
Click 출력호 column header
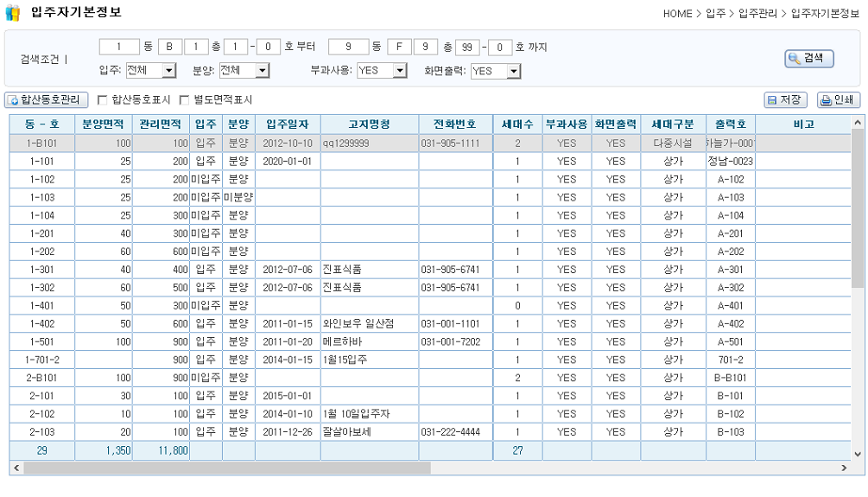[731, 124]
